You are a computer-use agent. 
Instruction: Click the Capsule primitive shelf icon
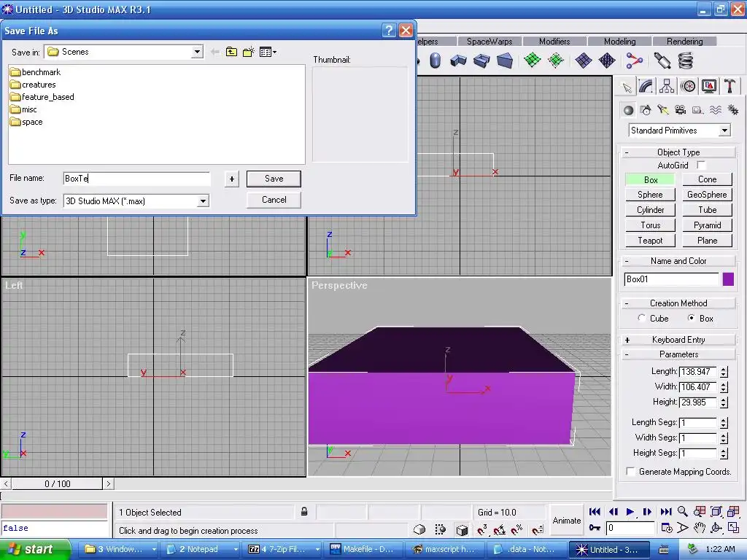click(435, 61)
